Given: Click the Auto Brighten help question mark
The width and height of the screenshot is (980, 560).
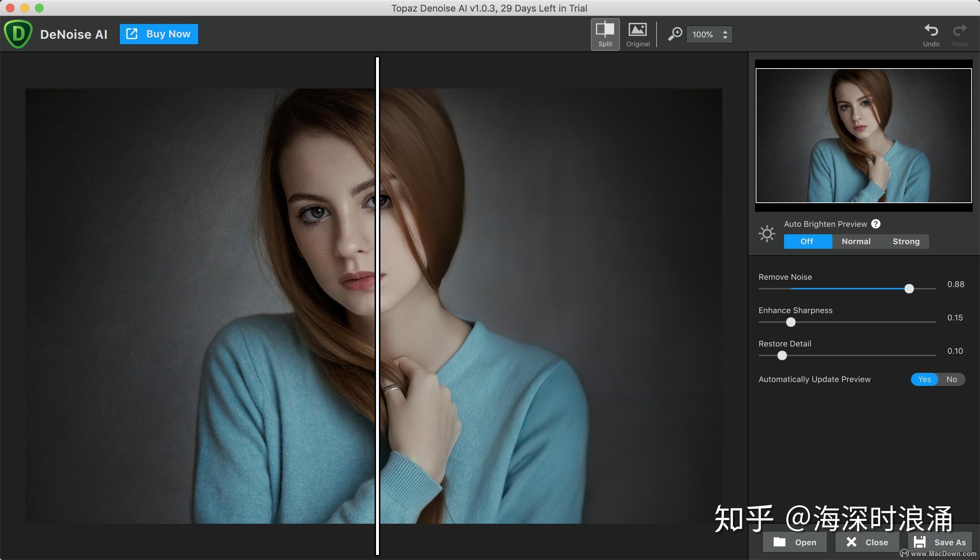Looking at the screenshot, I should (x=876, y=224).
